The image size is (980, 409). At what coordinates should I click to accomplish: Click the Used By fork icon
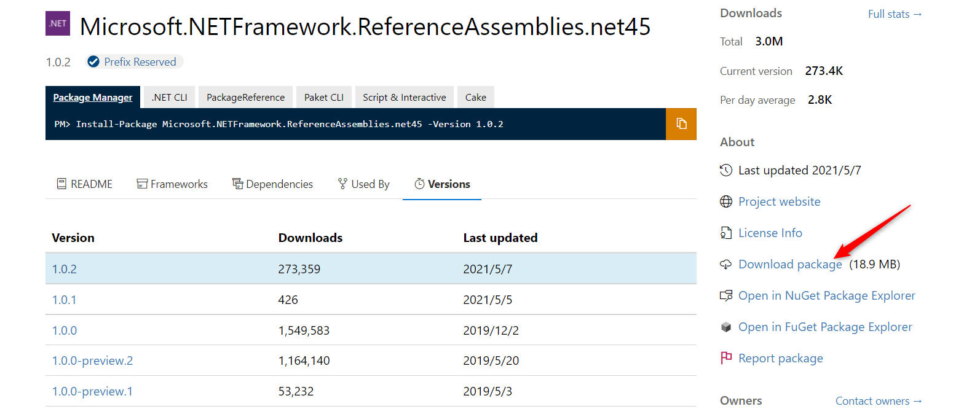point(342,184)
